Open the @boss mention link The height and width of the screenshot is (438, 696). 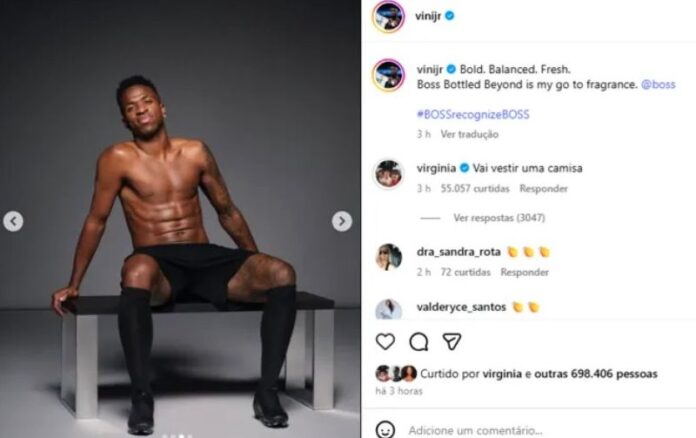pos(658,84)
